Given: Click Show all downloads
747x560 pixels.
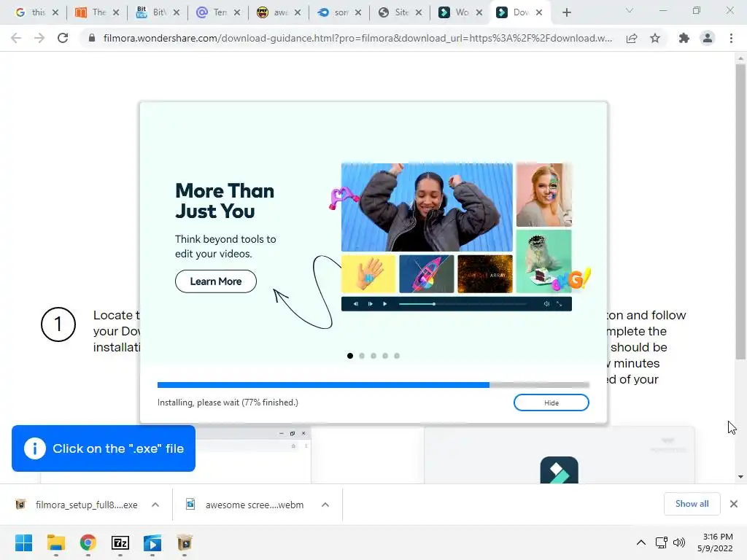Looking at the screenshot, I should point(692,504).
